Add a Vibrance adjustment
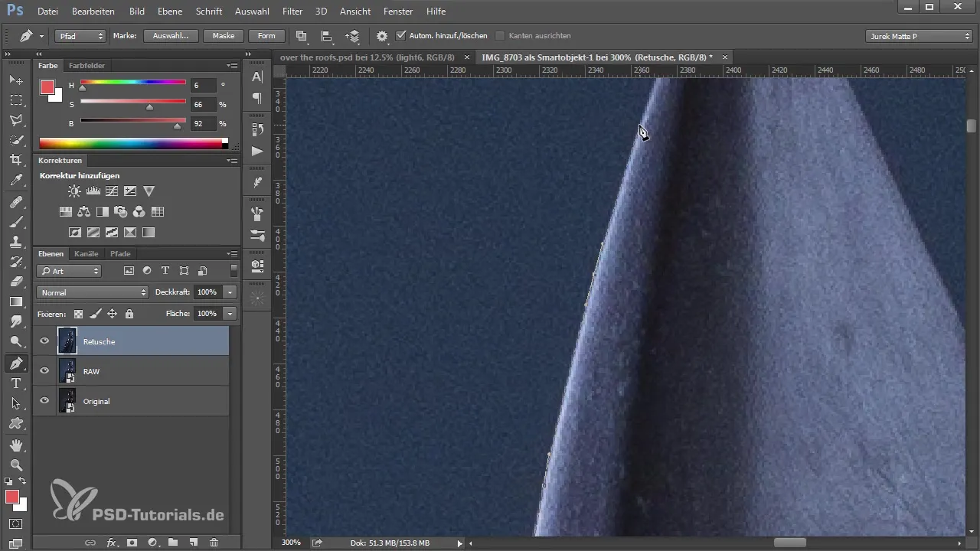Image resolution: width=980 pixels, height=551 pixels. pos(149,191)
